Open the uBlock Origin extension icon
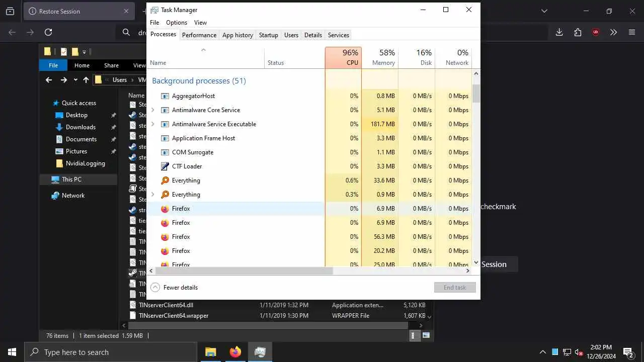The height and width of the screenshot is (362, 644). tap(596, 32)
